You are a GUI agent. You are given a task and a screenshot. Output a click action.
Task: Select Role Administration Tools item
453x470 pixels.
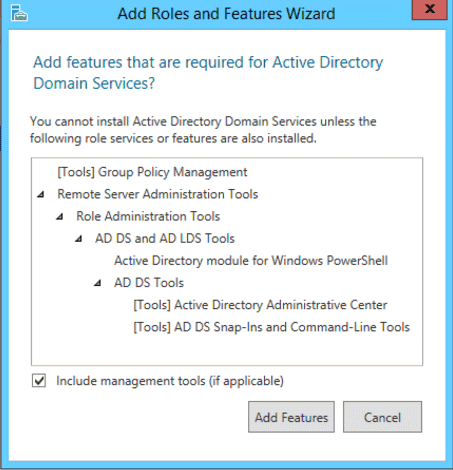148,217
